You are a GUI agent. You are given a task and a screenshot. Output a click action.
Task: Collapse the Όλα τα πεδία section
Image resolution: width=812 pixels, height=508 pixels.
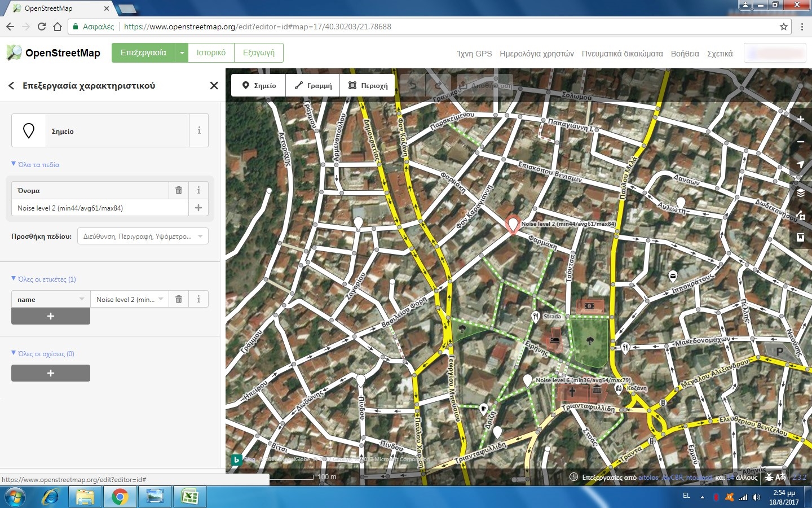(x=36, y=165)
